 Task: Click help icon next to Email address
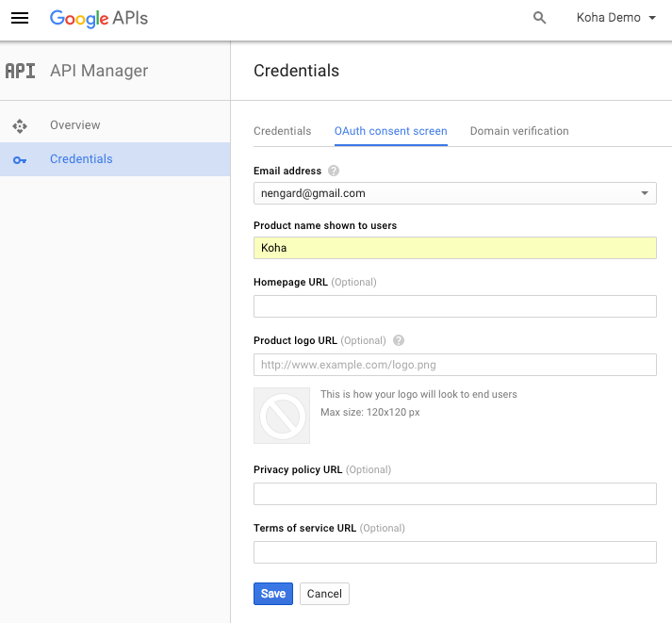coord(334,172)
